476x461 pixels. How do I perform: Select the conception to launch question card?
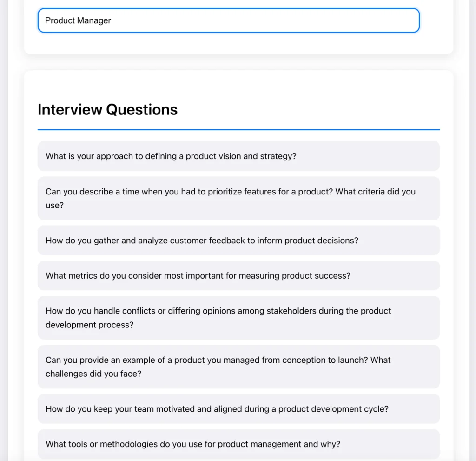tap(238, 367)
